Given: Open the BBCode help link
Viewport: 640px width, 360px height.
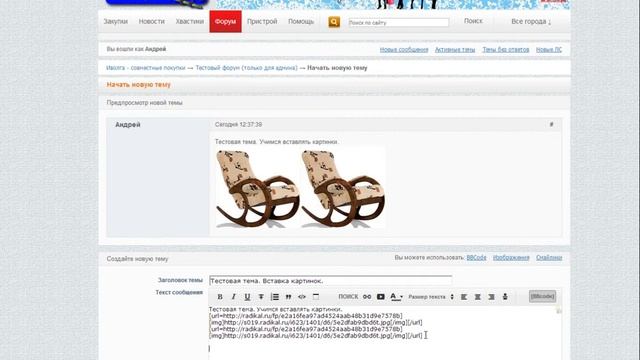Looking at the screenshot, I should 476,258.
